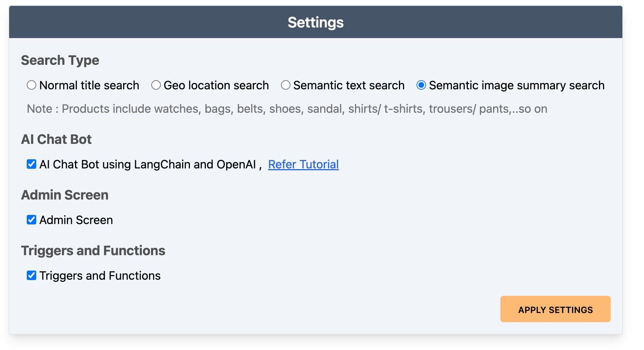Screen dimensions: 644x350
Task: Click the AI Chat Bot section heading
Action: [56, 139]
